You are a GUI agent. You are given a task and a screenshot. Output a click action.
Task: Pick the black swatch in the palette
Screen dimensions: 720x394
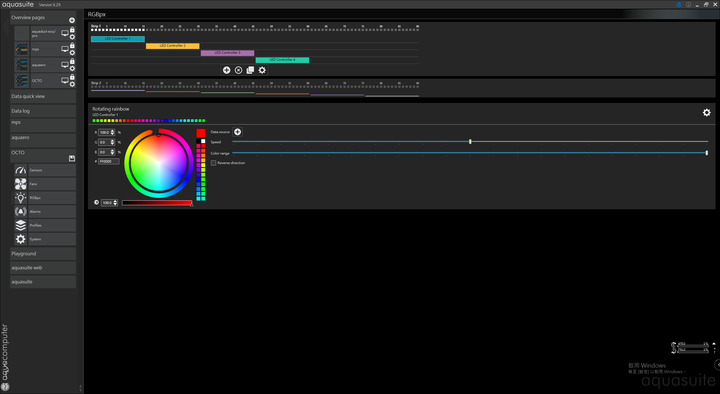click(198, 141)
